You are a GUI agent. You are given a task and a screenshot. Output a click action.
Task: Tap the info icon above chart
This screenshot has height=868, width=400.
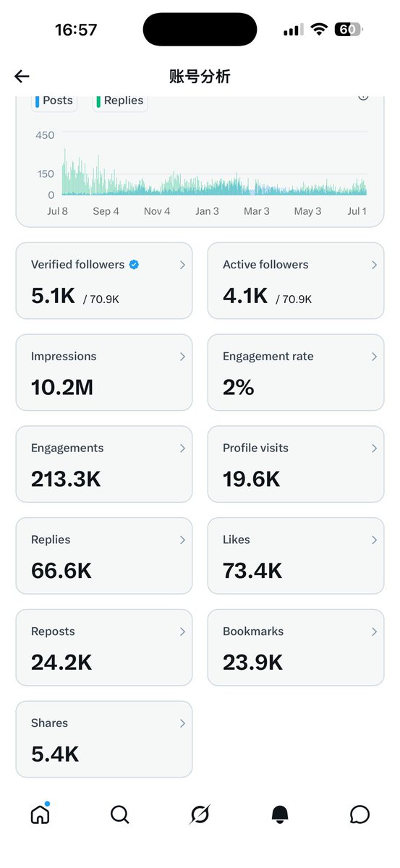tap(363, 97)
